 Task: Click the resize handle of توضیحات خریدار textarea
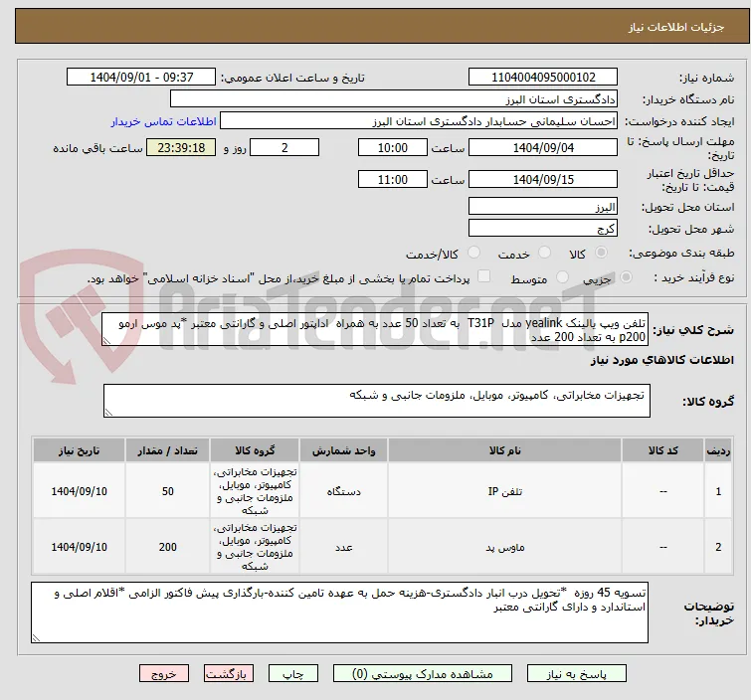[37, 637]
